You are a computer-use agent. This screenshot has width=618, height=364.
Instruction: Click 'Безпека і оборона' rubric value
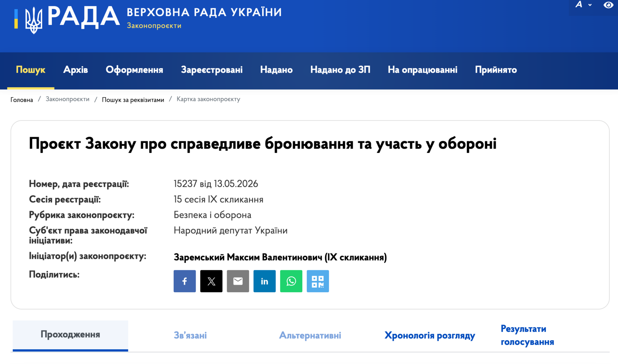(x=212, y=215)
